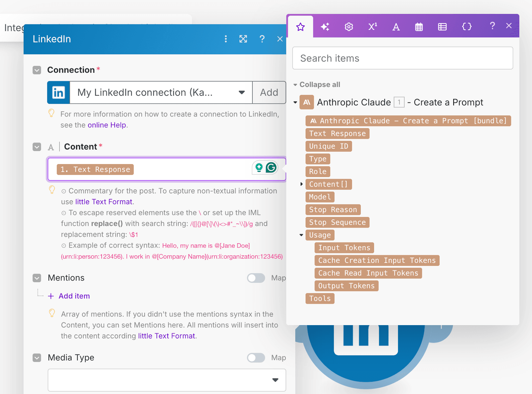Select Cache Creation Input Tokens variable

coord(377,260)
